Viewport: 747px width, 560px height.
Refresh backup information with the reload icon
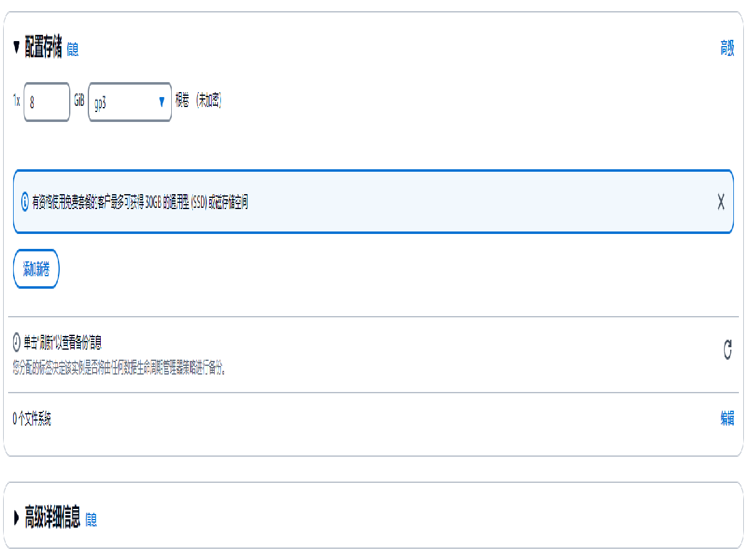pyautogui.click(x=727, y=350)
